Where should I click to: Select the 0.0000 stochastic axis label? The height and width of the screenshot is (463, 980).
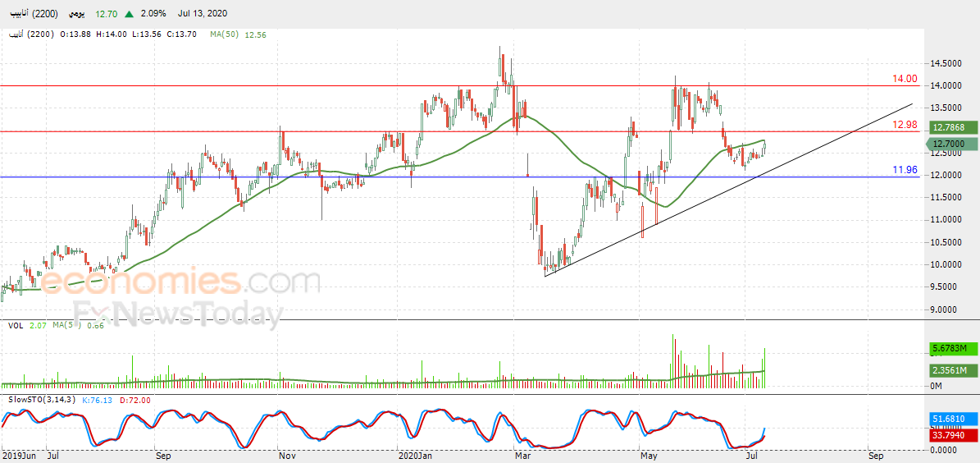pyautogui.click(x=944, y=449)
